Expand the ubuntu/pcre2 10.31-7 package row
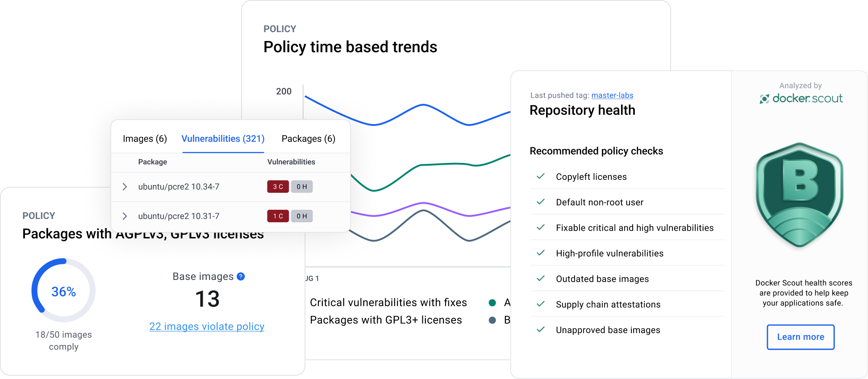This screenshot has width=868, height=379. pos(125,216)
